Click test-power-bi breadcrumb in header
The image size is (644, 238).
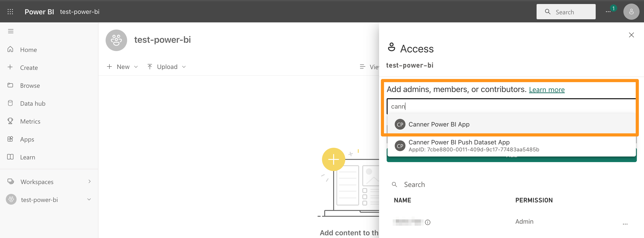point(80,12)
